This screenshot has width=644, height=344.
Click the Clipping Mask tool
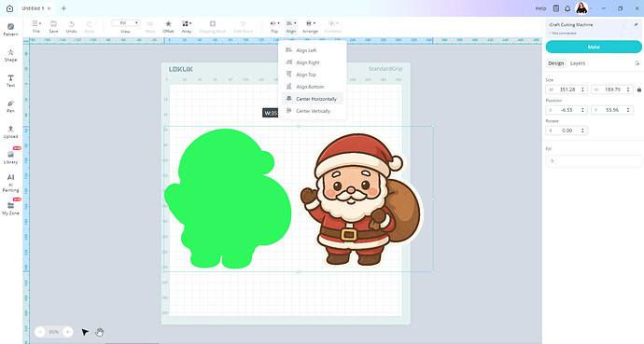click(213, 27)
